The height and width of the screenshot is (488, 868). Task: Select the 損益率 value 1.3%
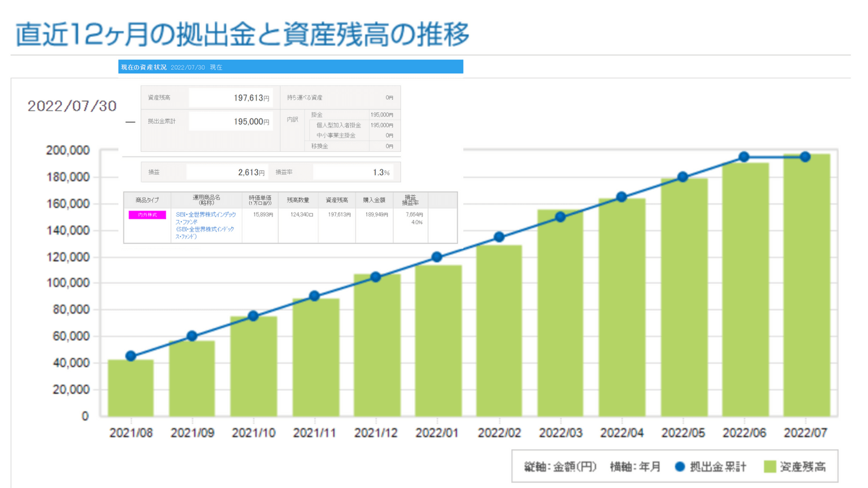[353, 173]
